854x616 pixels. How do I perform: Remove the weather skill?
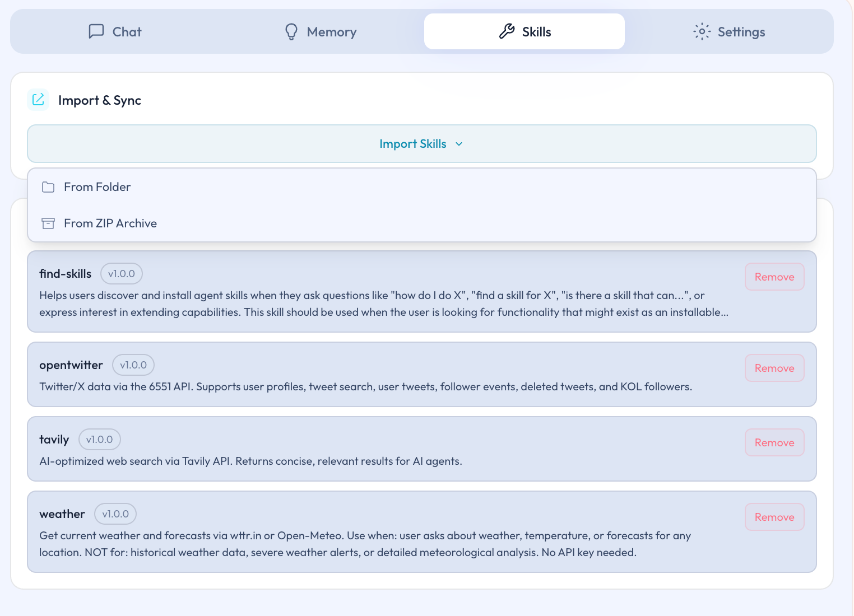(x=774, y=517)
